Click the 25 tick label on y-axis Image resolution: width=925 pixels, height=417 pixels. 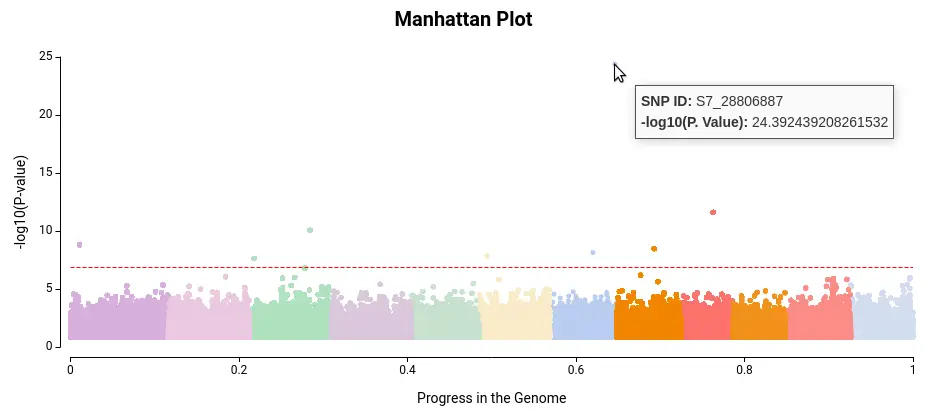45,57
